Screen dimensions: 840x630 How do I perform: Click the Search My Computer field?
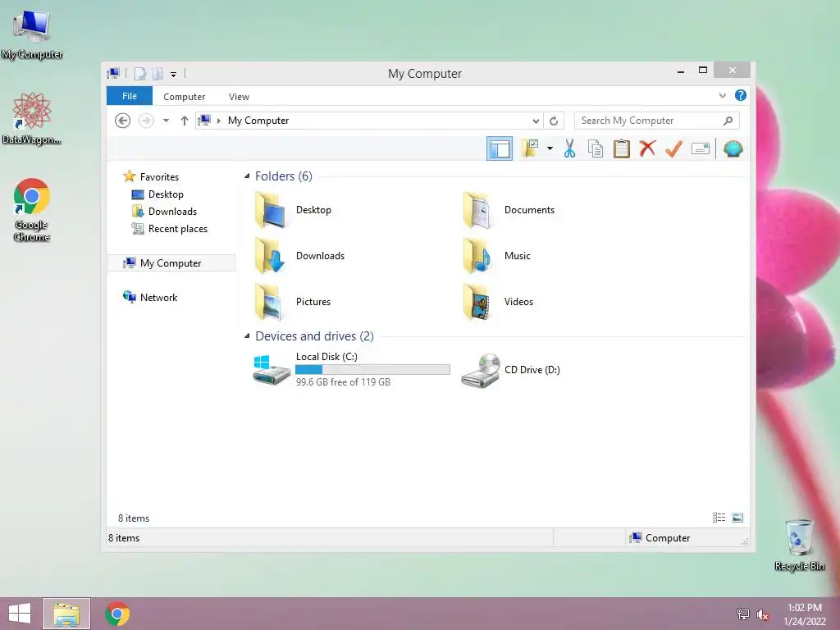tap(657, 121)
